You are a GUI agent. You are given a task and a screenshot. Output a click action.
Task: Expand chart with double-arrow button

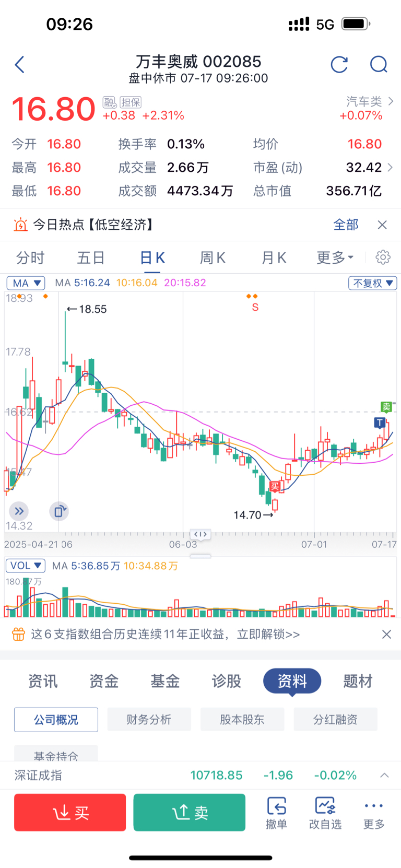[19, 511]
